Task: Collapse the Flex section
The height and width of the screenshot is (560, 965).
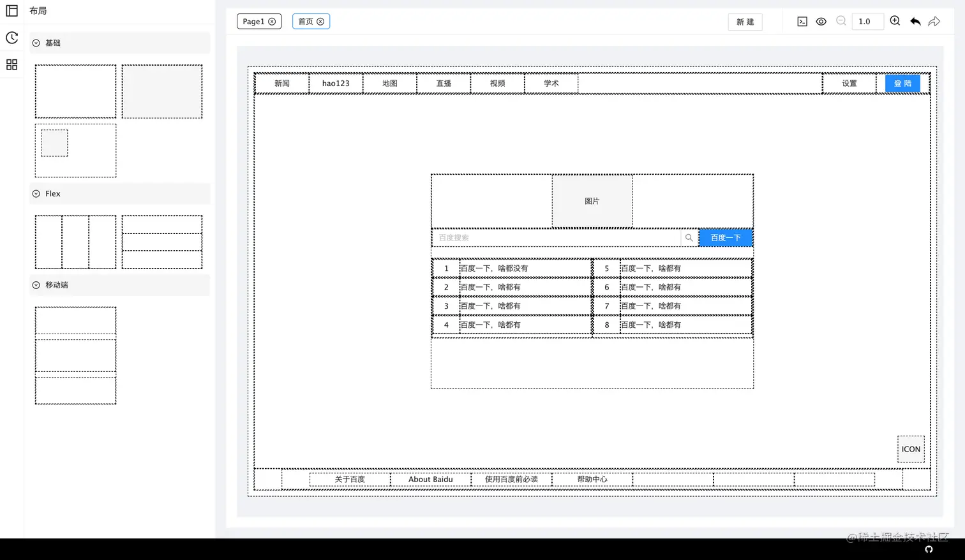Action: coord(36,194)
